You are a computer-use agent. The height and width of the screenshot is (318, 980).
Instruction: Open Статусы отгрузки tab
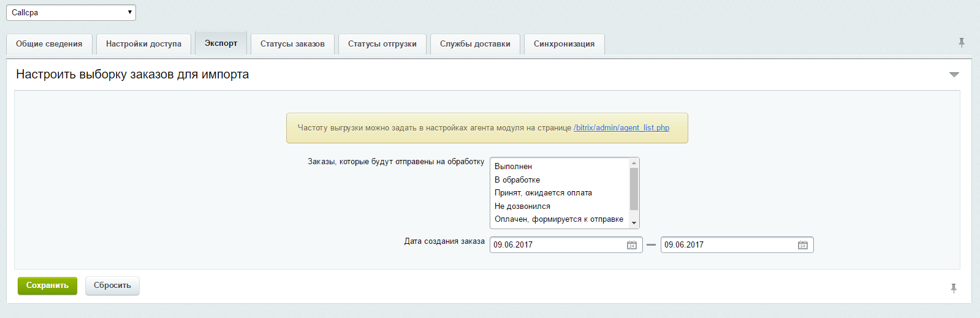click(x=382, y=44)
